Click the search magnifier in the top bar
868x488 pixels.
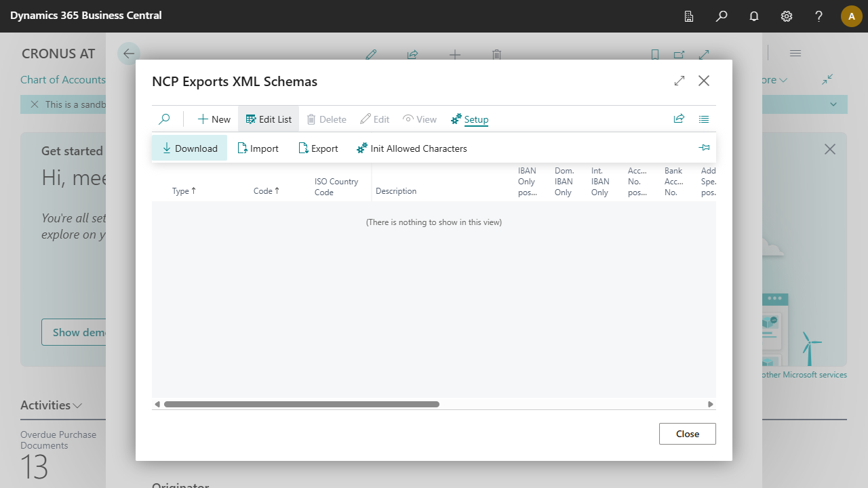pyautogui.click(x=722, y=16)
